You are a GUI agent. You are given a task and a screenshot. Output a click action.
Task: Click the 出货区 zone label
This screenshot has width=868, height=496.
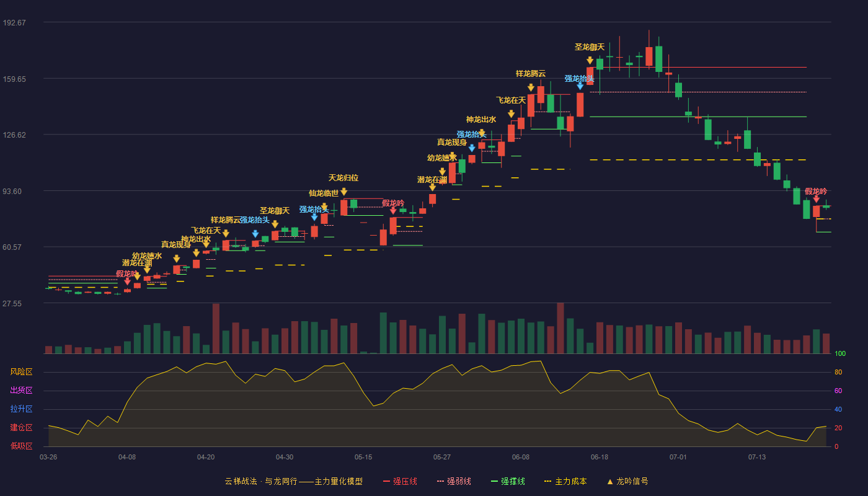pyautogui.click(x=21, y=391)
